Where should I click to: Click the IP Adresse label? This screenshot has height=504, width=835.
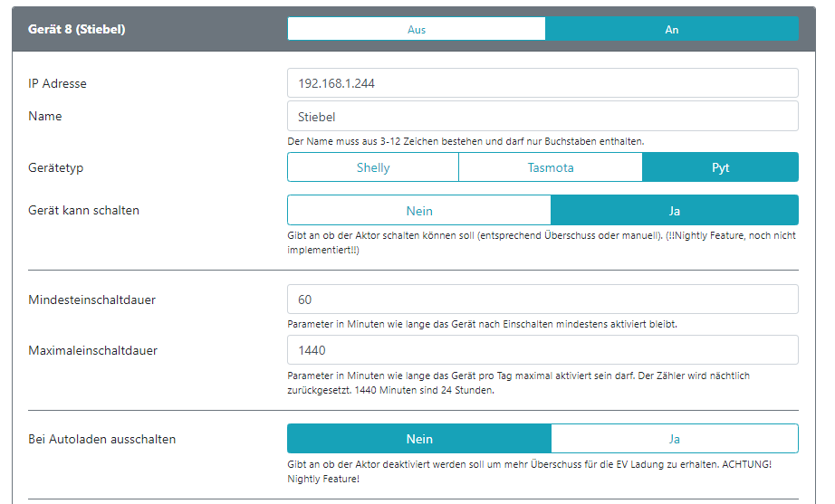[x=58, y=83]
